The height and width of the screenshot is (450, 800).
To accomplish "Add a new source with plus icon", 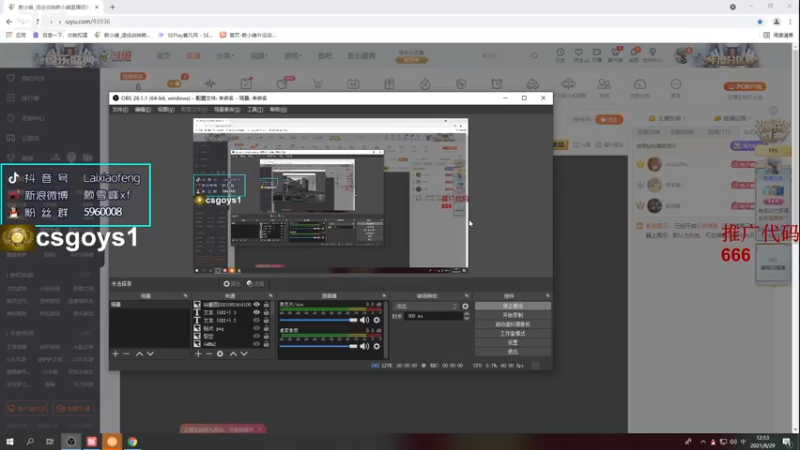I will pyautogui.click(x=198, y=354).
